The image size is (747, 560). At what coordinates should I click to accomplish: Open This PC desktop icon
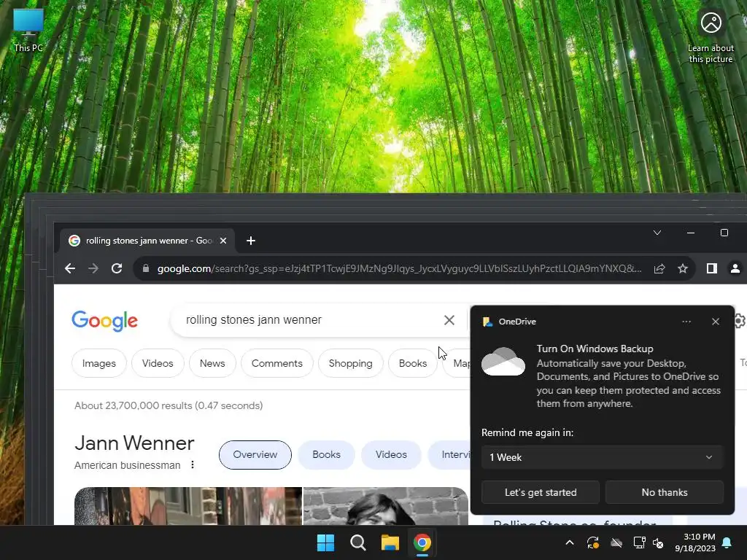[28, 30]
